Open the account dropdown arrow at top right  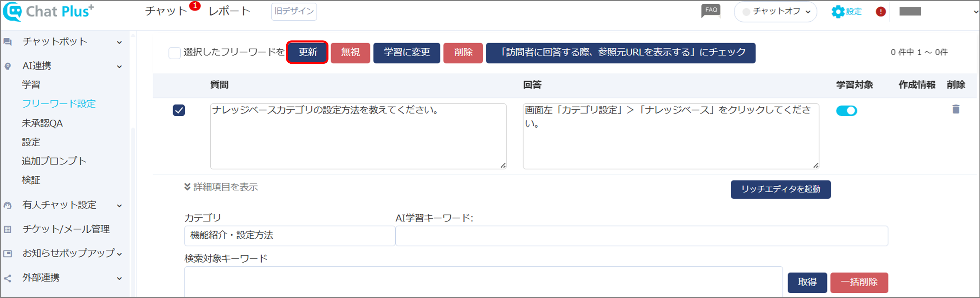[976, 12]
